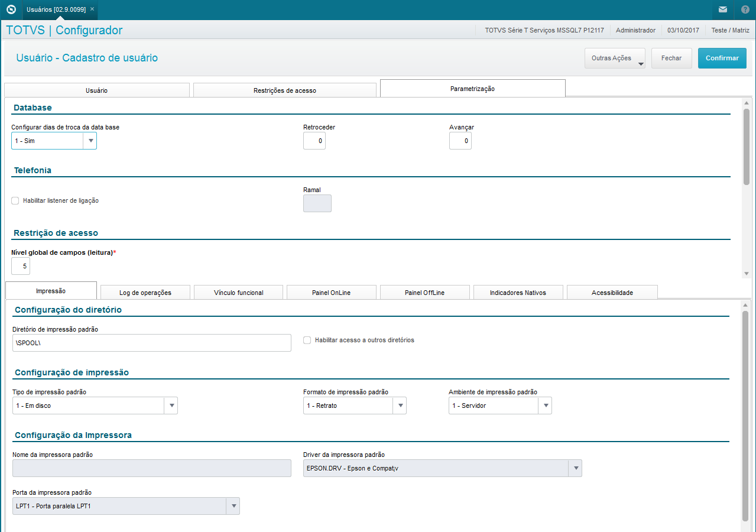The width and height of the screenshot is (756, 532).
Task: Click upper scrollbar up arrow
Action: (747, 103)
